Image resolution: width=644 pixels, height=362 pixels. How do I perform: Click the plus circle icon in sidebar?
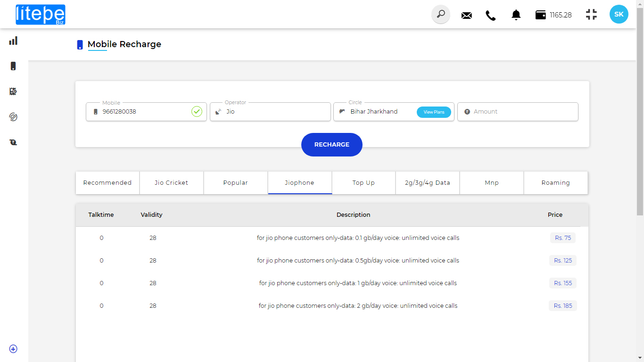pyautogui.click(x=13, y=349)
